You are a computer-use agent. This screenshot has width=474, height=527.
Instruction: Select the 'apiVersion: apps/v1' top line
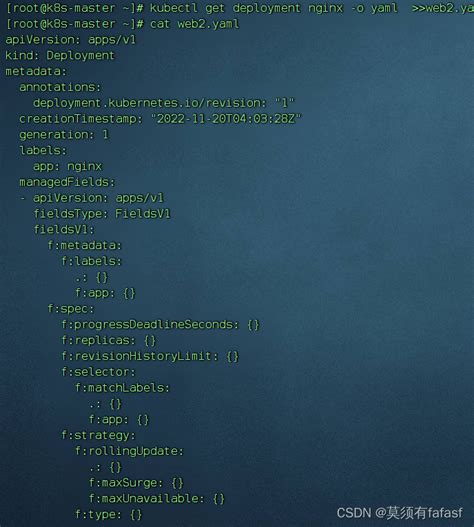point(70,40)
